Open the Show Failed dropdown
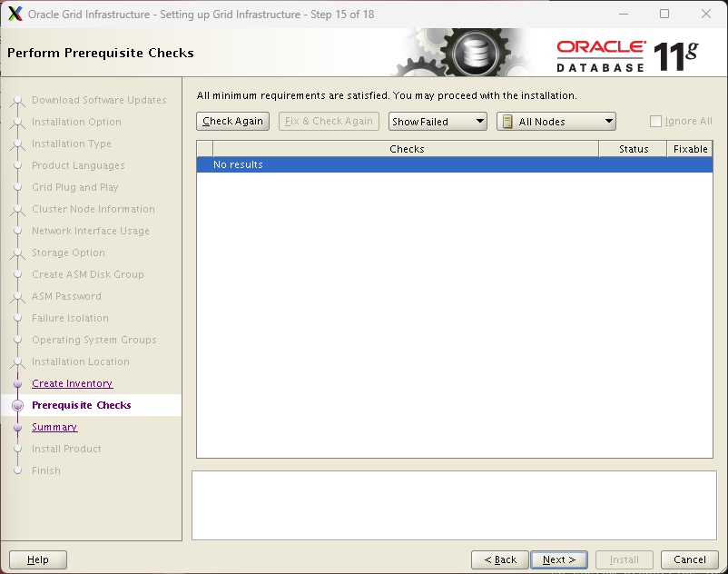 point(438,122)
